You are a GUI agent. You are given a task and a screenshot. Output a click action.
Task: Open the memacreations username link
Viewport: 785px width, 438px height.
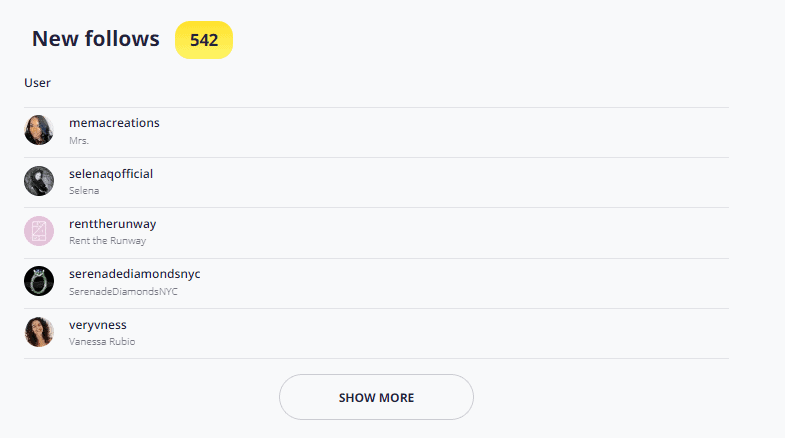tap(114, 123)
